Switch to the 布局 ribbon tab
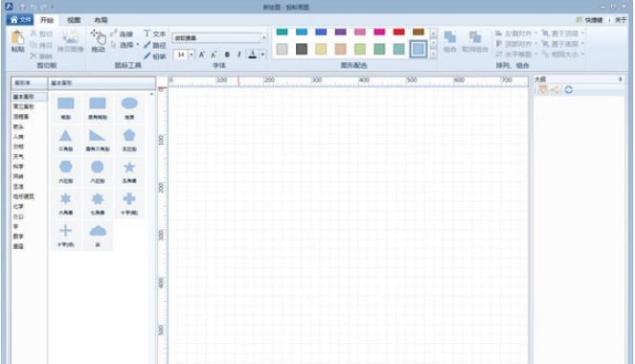This screenshot has width=635, height=364. (x=101, y=20)
